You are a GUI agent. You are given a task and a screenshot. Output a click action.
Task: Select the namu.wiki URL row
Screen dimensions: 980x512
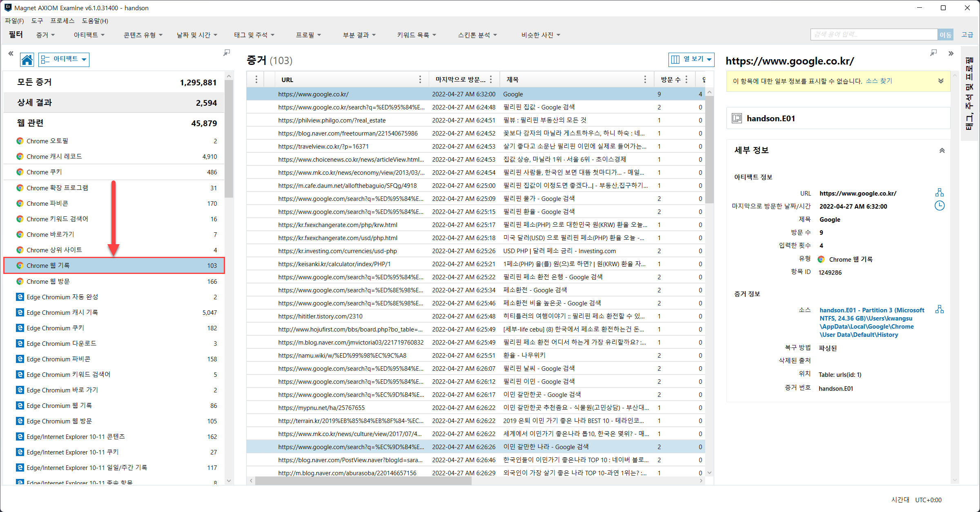(x=476, y=355)
